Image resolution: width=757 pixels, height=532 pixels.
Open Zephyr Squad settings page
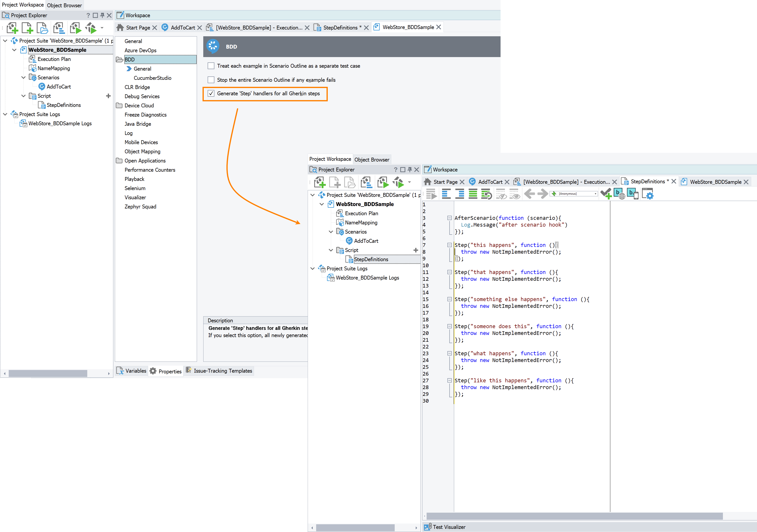[140, 207]
